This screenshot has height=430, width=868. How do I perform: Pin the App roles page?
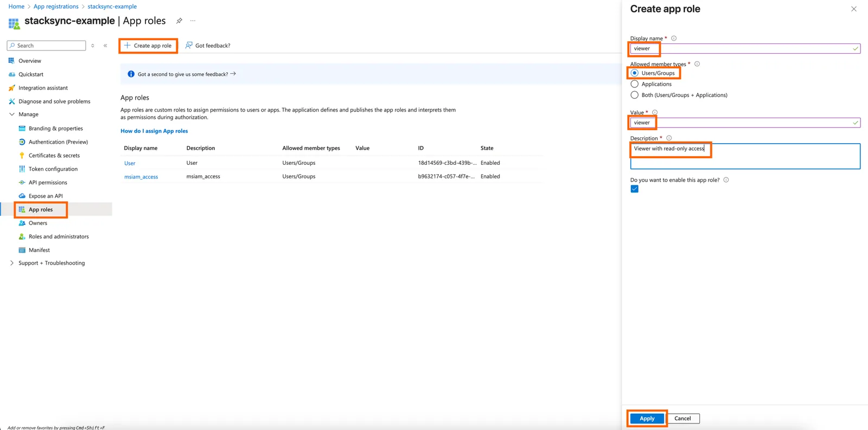click(x=179, y=21)
